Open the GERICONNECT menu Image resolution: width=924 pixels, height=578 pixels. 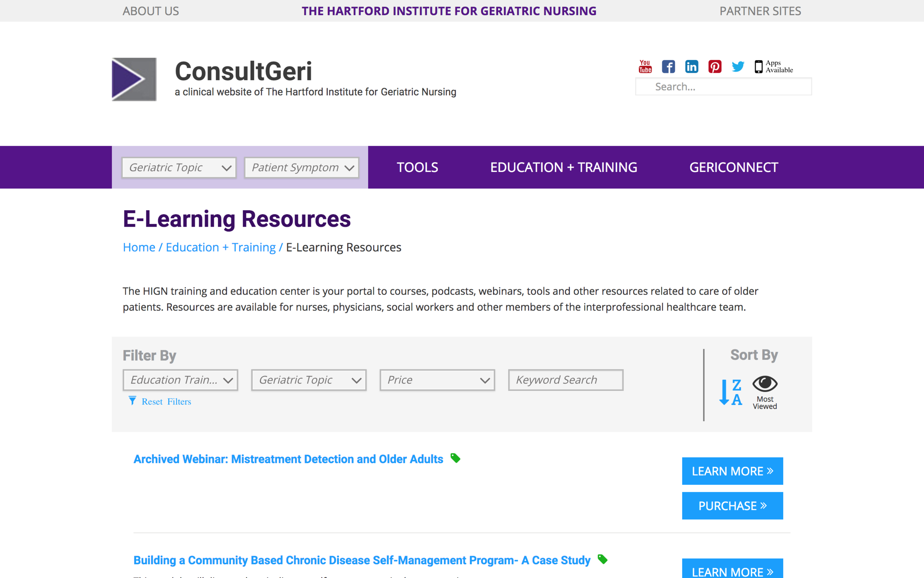(x=734, y=168)
